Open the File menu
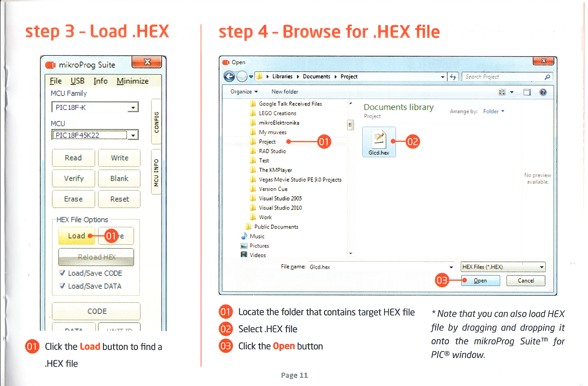The width and height of the screenshot is (588, 386). pyautogui.click(x=56, y=81)
